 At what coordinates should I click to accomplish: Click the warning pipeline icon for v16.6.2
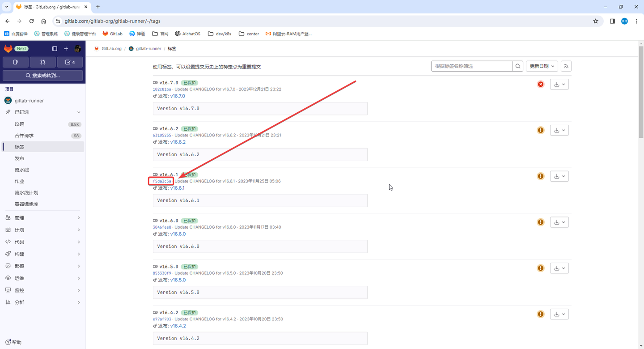pos(540,130)
